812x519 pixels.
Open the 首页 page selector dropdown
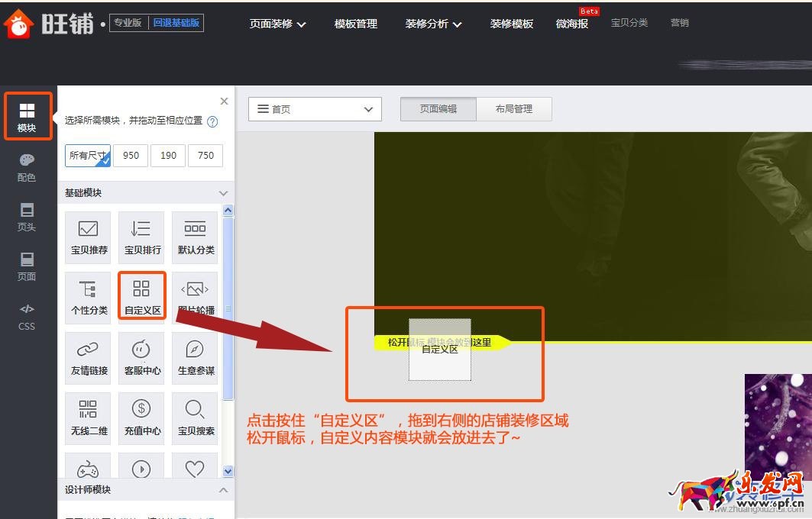(314, 108)
